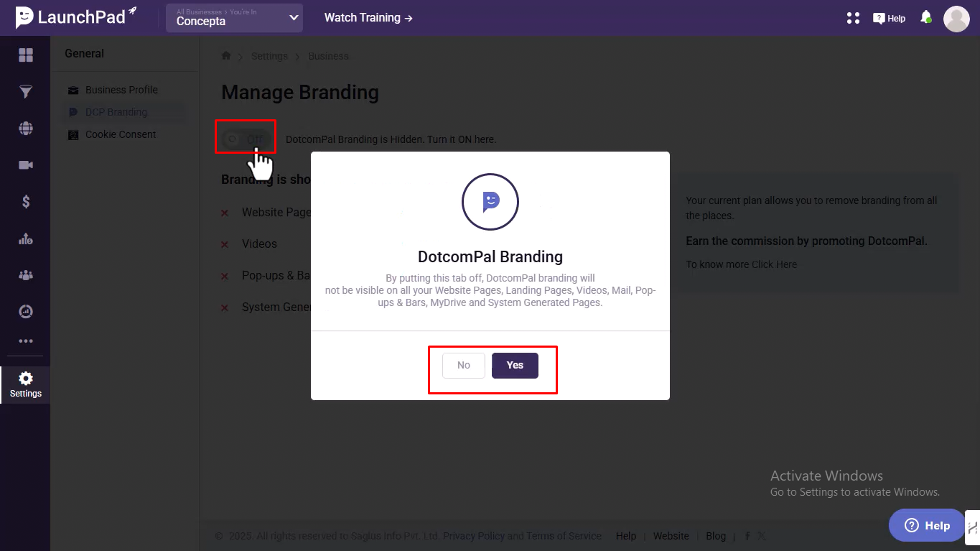This screenshot has width=980, height=551.
Task: Open the LaunchPad logo home
Action: point(76,17)
